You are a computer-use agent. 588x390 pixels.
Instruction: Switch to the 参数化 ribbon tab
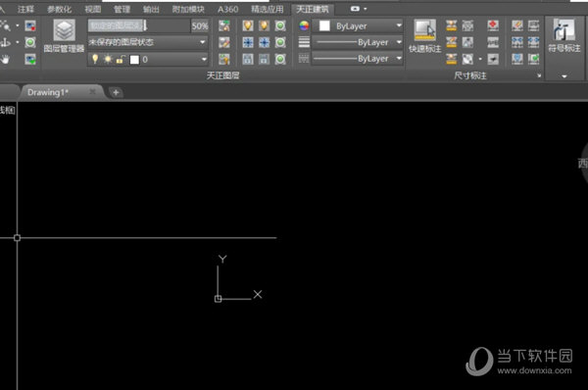coord(59,9)
